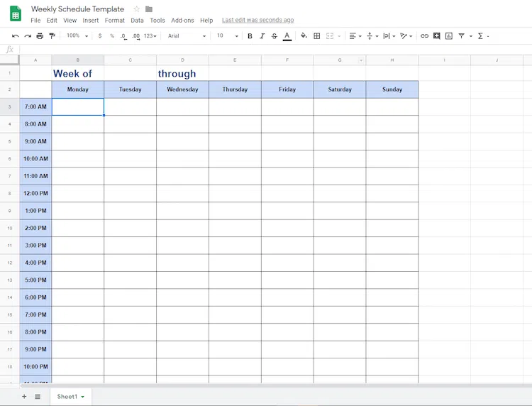
Task: Click the fill color bucket icon
Action: click(304, 35)
